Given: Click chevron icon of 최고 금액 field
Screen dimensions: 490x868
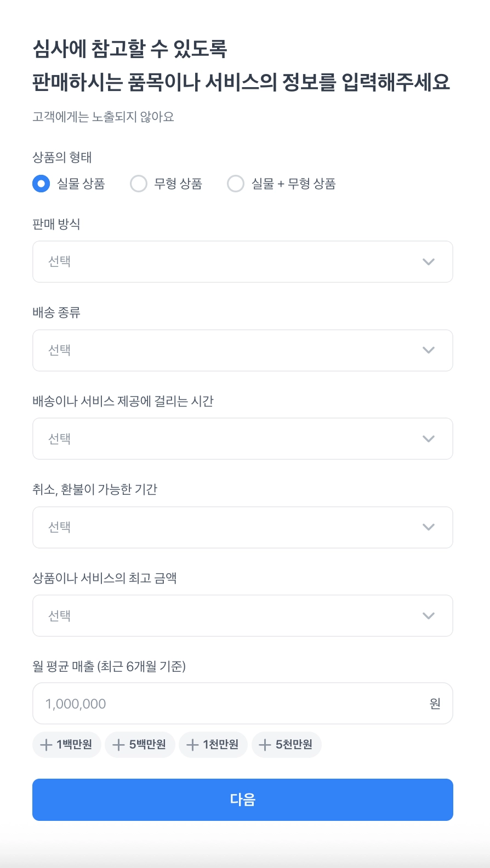Looking at the screenshot, I should click(429, 616).
